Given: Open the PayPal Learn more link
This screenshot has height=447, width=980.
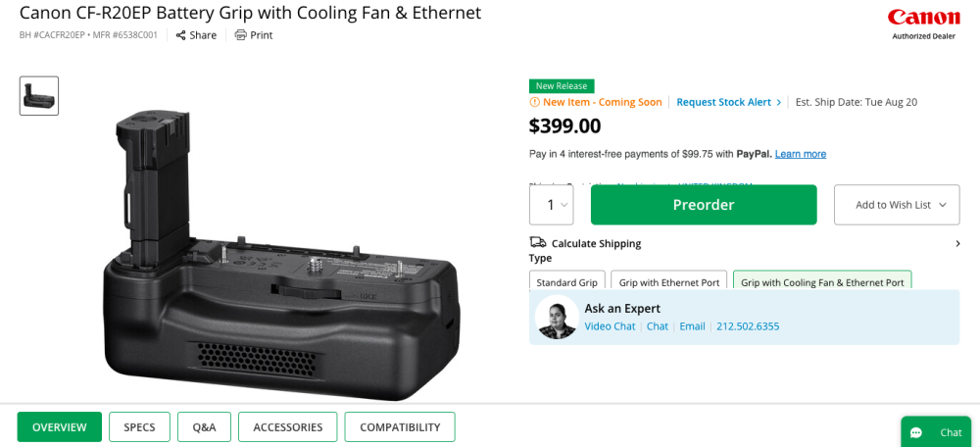Looking at the screenshot, I should 800,154.
